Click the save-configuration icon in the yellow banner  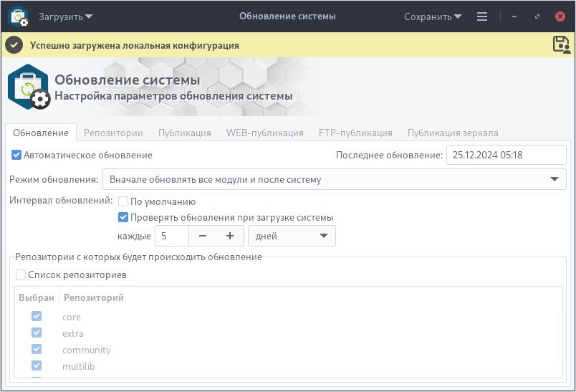click(x=562, y=45)
